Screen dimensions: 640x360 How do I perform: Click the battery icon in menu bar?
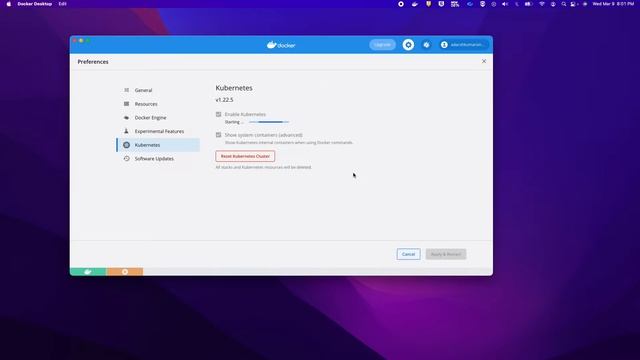(x=528, y=4)
